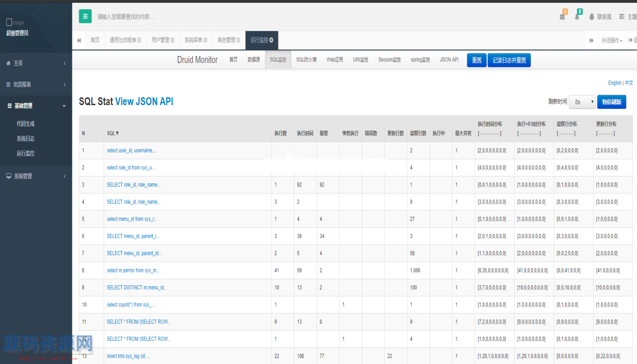Click the 记录日志并重置 button

click(509, 60)
